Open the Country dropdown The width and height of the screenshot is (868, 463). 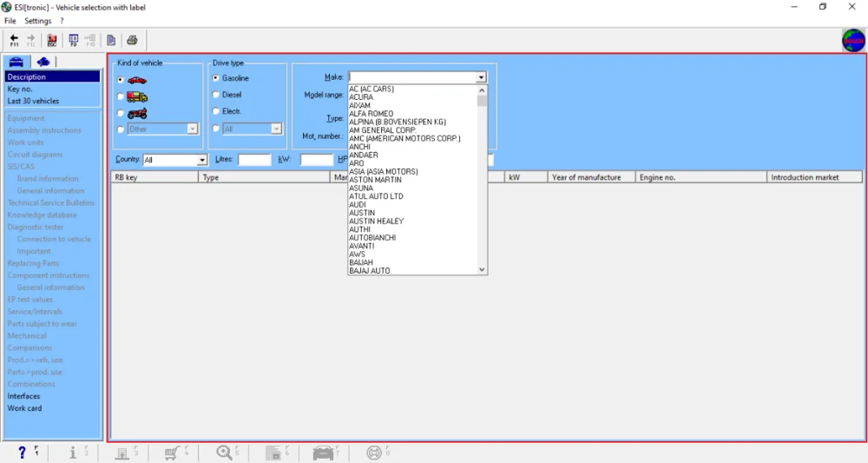(x=202, y=160)
